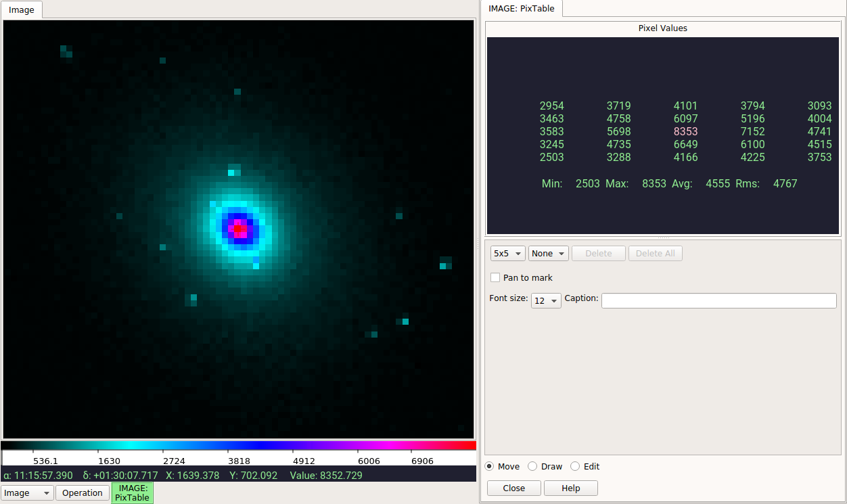Click the pixel value 6097

(686, 118)
